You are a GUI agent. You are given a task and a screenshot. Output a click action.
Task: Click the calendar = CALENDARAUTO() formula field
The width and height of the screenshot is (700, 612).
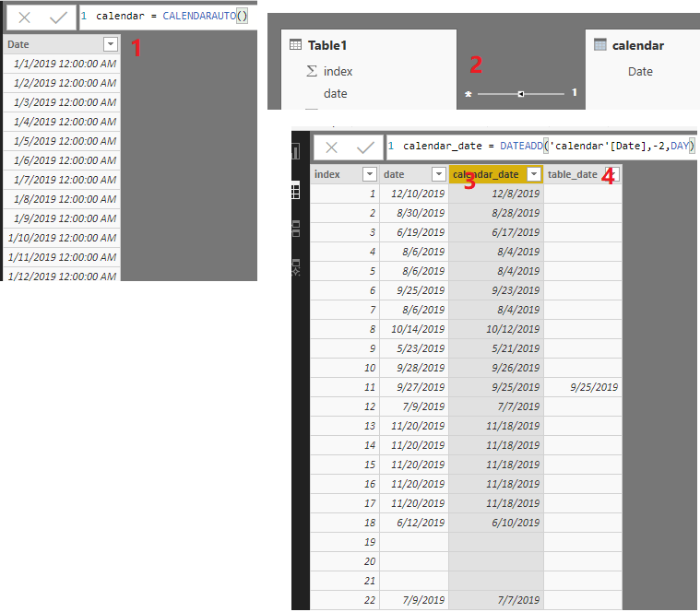tap(168, 17)
